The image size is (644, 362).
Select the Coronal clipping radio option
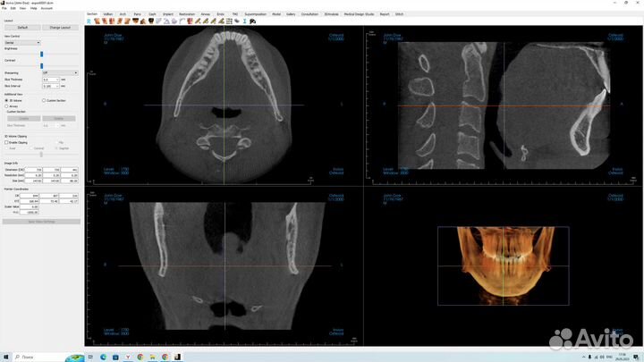click(x=31, y=148)
